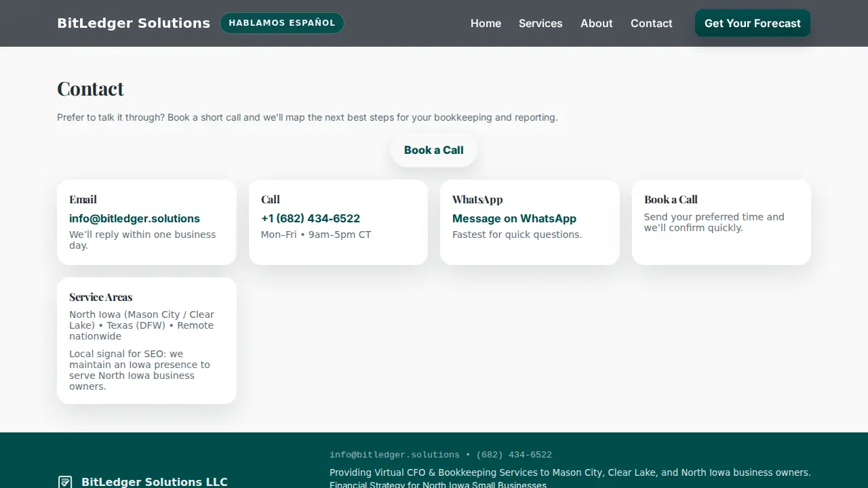This screenshot has height=488, width=868.
Task: Click the info@bitledger.solutions email link in Email card
Action: pyautogui.click(x=134, y=218)
